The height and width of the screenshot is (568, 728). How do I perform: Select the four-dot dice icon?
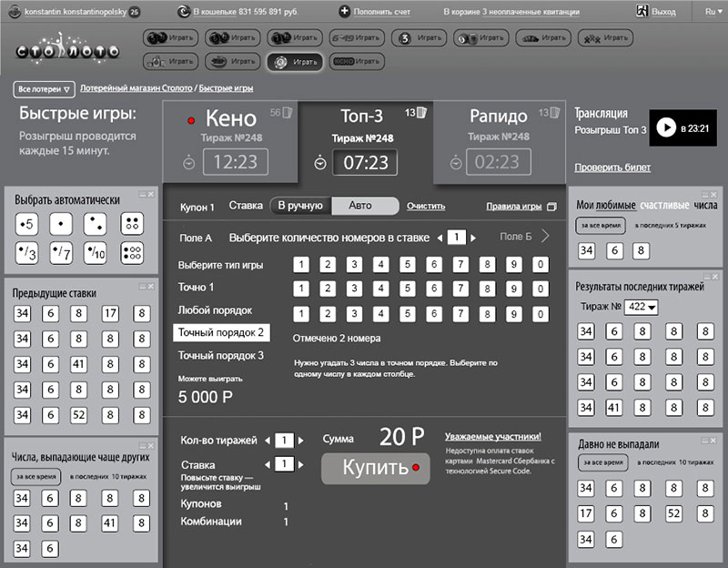(x=130, y=223)
